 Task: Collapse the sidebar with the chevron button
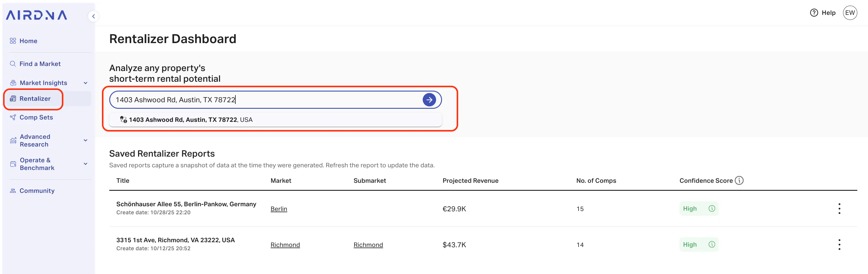93,16
